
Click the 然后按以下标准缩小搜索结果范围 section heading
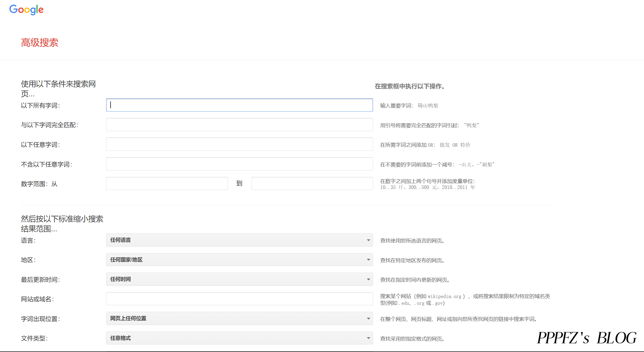62,224
